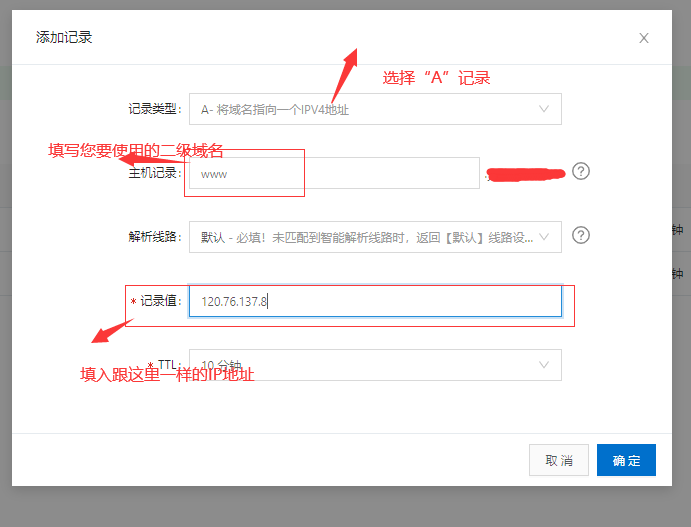
Task: Confirm with the 确定 button
Action: [626, 460]
